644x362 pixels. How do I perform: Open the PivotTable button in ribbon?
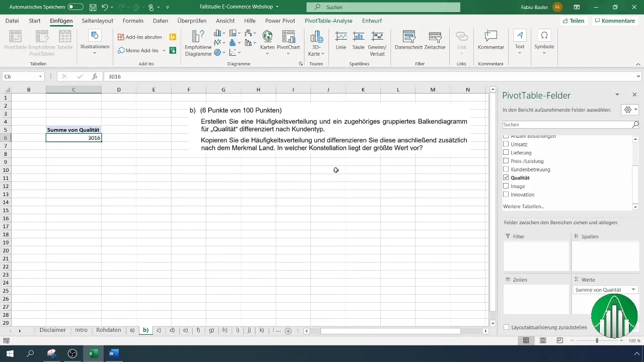(x=16, y=42)
